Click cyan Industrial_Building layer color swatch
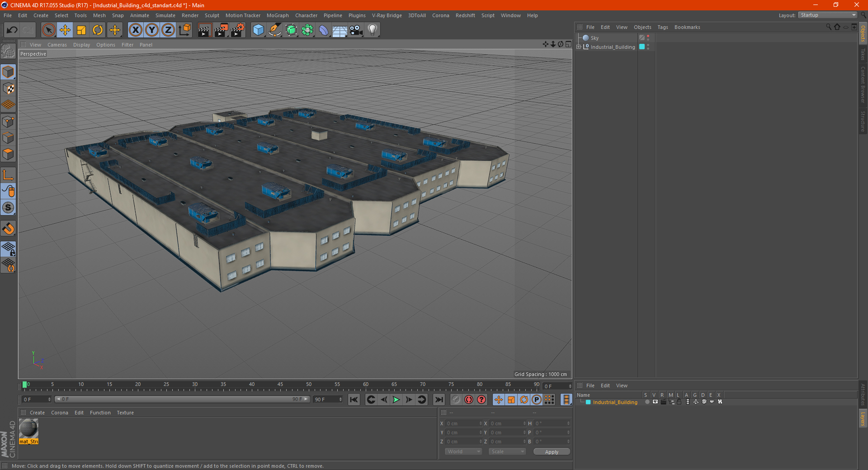The height and width of the screenshot is (470, 868). pos(588,402)
